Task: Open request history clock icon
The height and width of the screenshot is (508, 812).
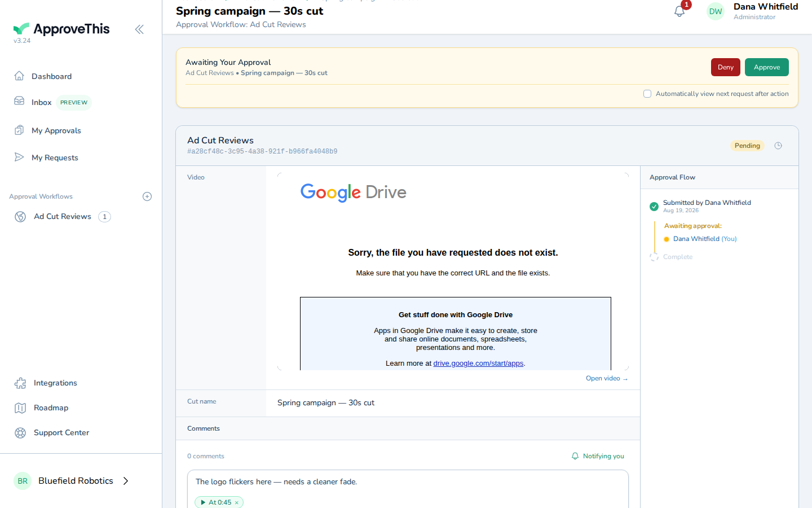Action: (x=778, y=146)
